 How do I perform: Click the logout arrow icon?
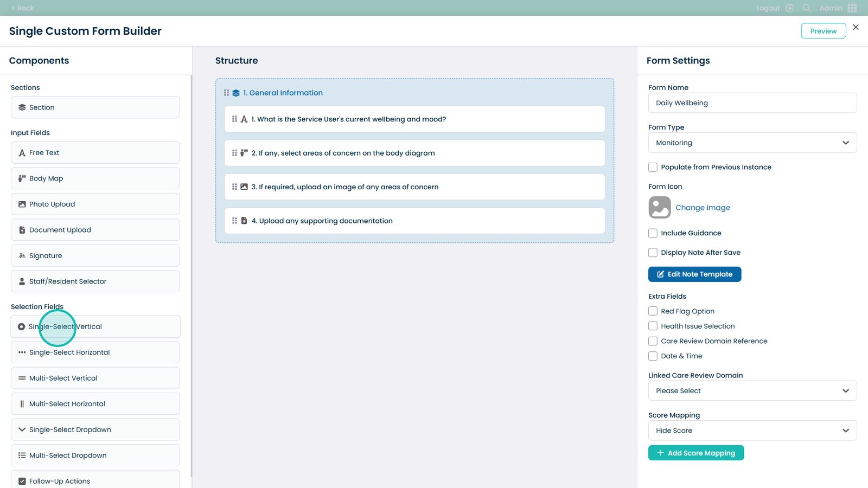(790, 8)
